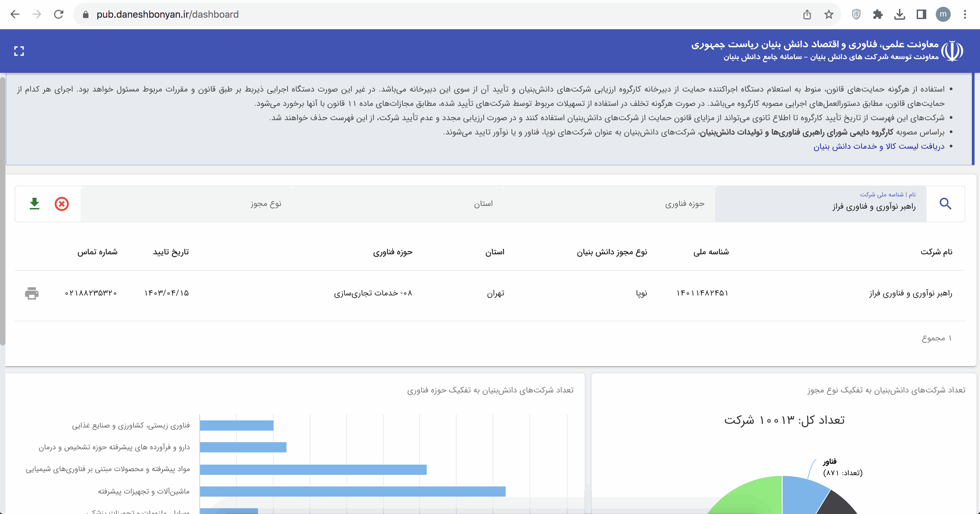The height and width of the screenshot is (514, 980).
Task: Sort by نام شرکت column header
Action: [x=936, y=252]
